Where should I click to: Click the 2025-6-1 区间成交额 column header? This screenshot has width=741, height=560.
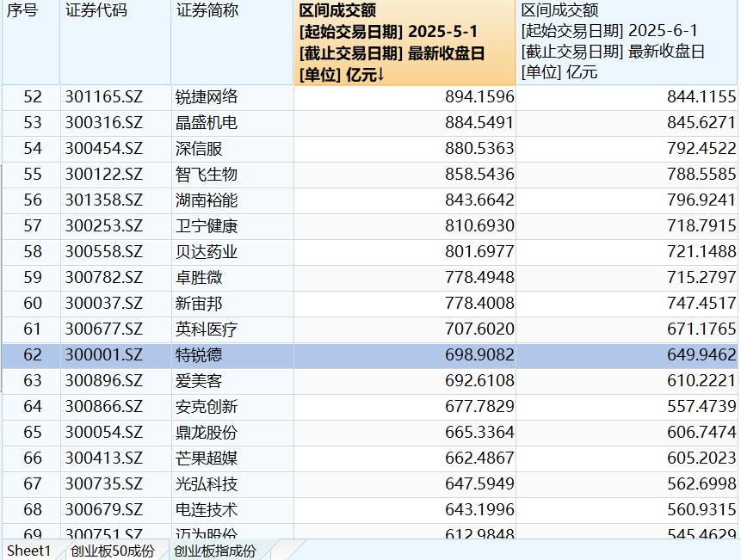(627, 42)
